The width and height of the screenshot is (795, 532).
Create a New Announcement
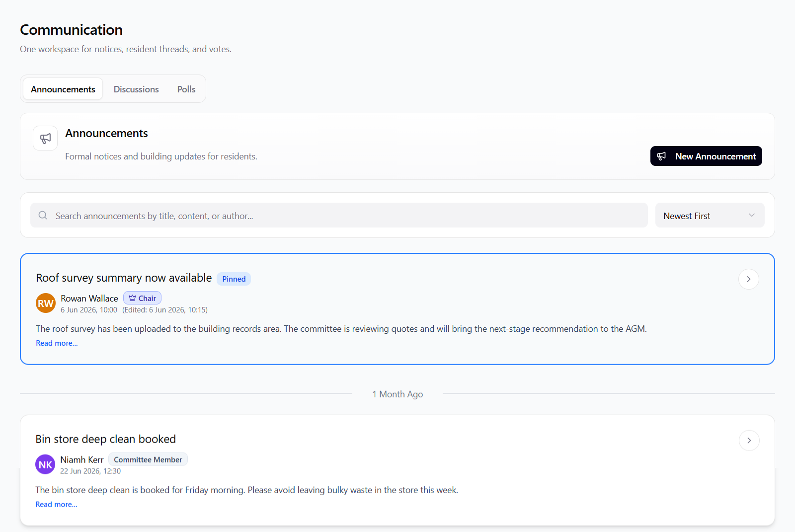click(706, 156)
